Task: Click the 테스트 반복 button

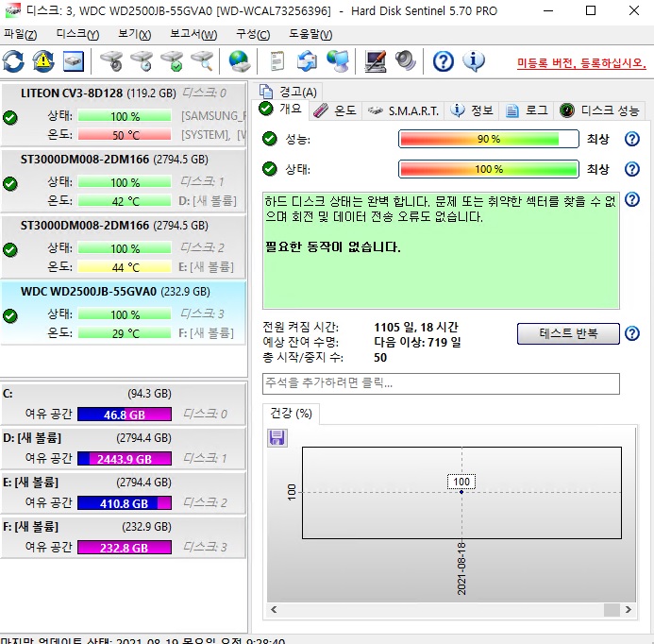Action: [x=568, y=333]
